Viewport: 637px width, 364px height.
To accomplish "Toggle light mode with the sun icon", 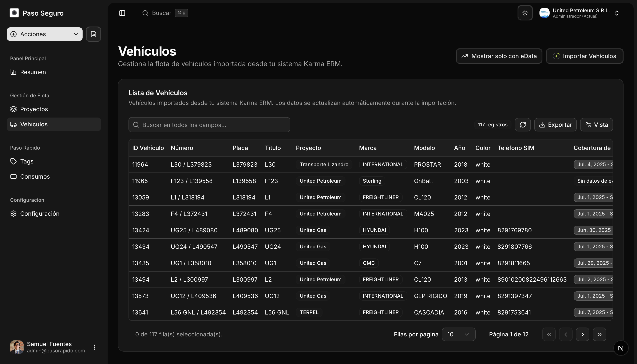I will point(525,13).
